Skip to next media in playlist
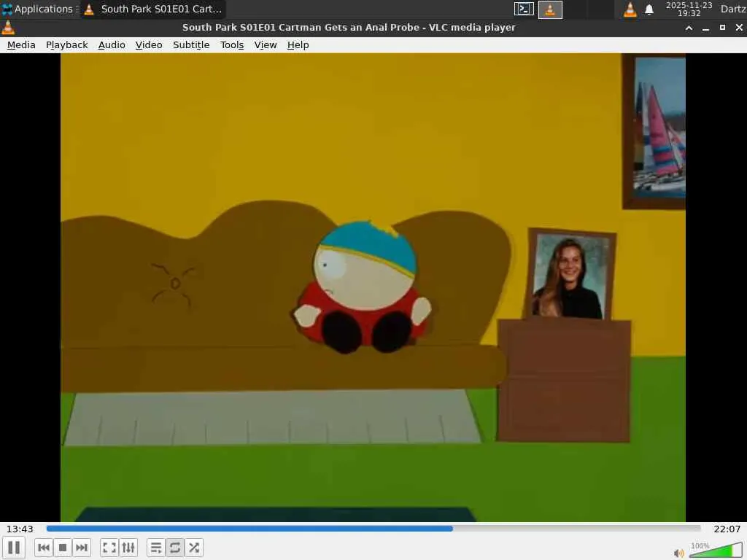 point(82,548)
